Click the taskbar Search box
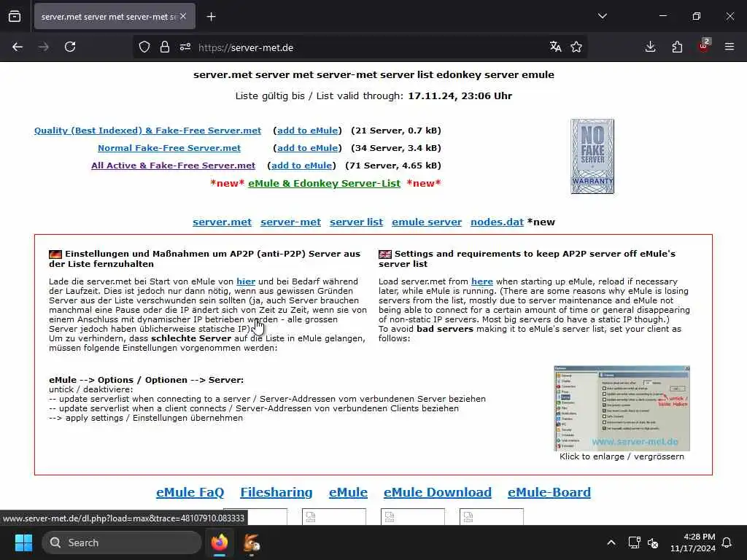 (x=122, y=542)
